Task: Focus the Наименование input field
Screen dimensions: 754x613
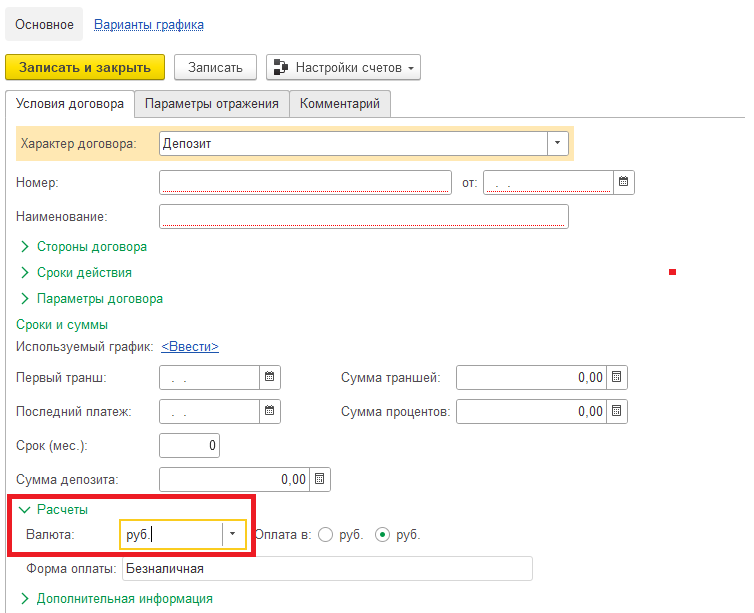Action: pos(364,216)
